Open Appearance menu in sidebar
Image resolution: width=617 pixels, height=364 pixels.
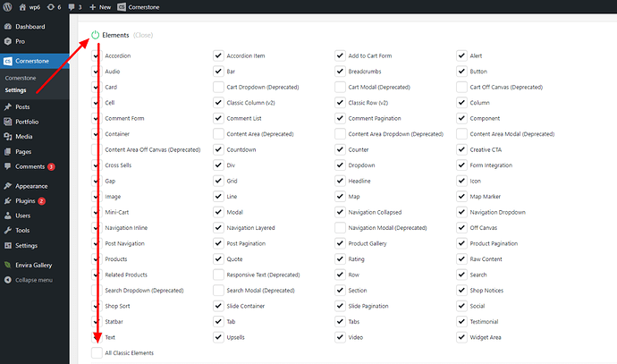[30, 187]
